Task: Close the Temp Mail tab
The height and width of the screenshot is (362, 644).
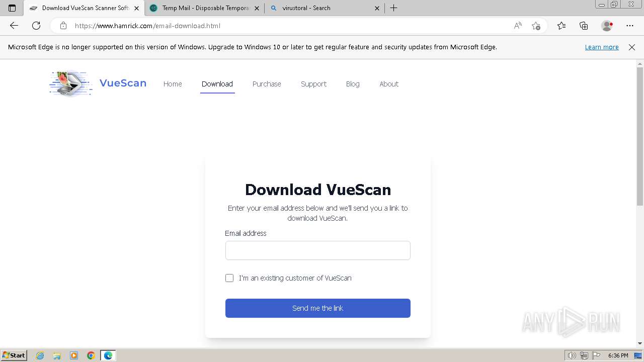Action: pyautogui.click(x=257, y=8)
